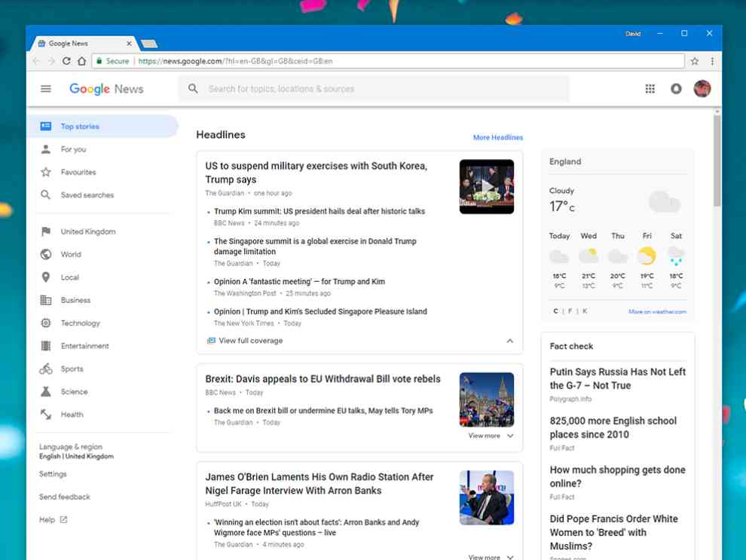Switch weather units to Kelvin
The image size is (746, 560).
(585, 311)
